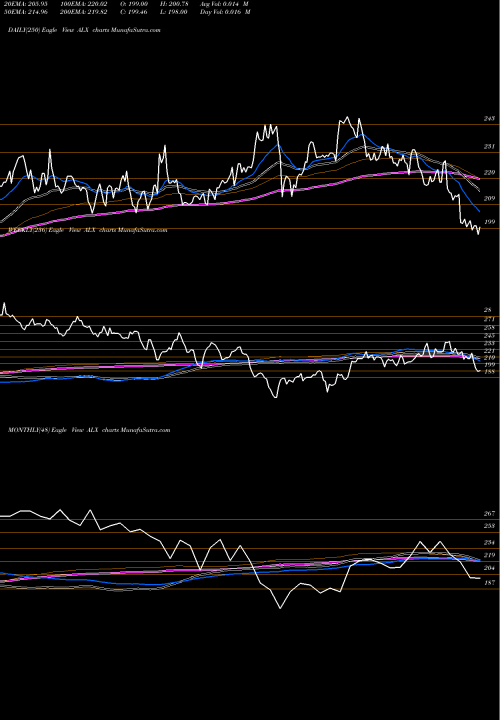Click the 187 price level on monthly chart
This screenshot has width=500, height=720.
(x=489, y=583)
